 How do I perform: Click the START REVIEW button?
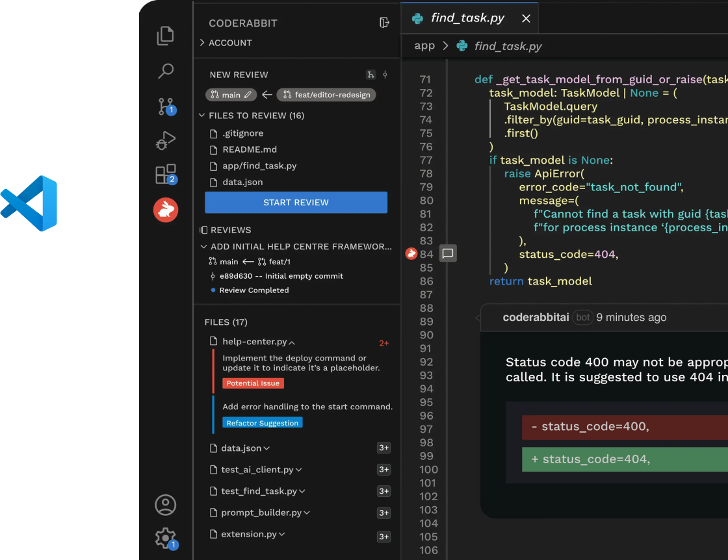296,202
